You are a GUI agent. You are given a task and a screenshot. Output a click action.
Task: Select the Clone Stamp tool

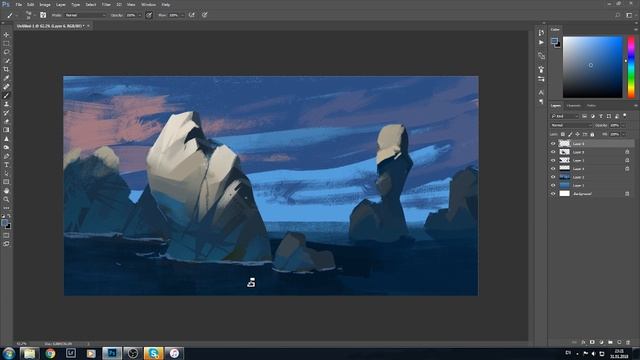6,104
